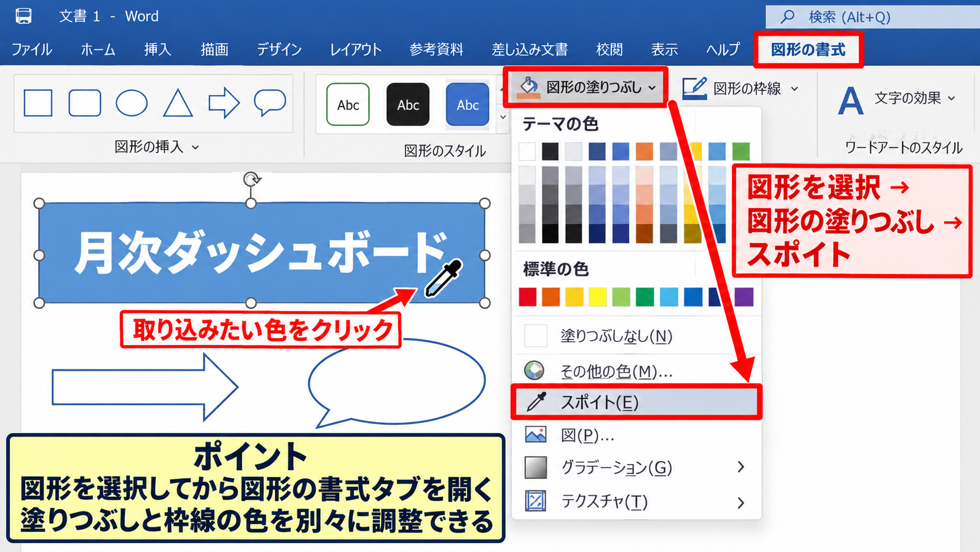Pick the orange theme color swatch
The height and width of the screenshot is (552, 980).
tap(644, 151)
